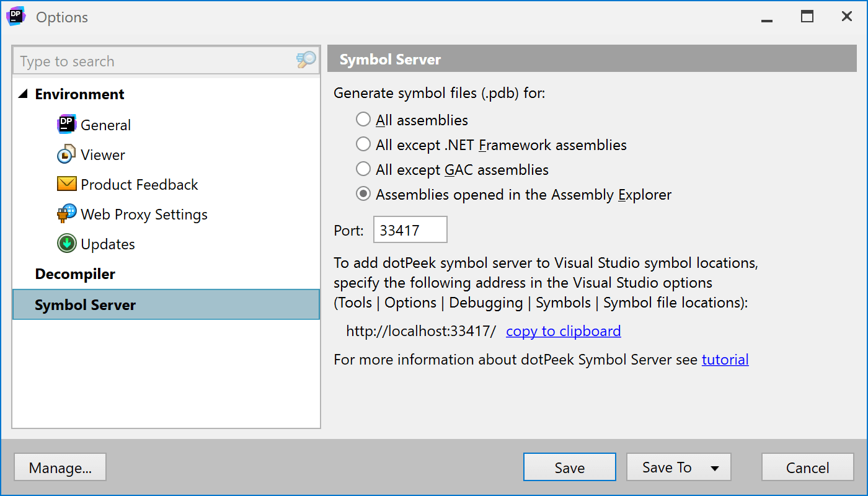Screen dimensions: 868x496
Task: Open the Updates settings page
Action: pos(108,244)
